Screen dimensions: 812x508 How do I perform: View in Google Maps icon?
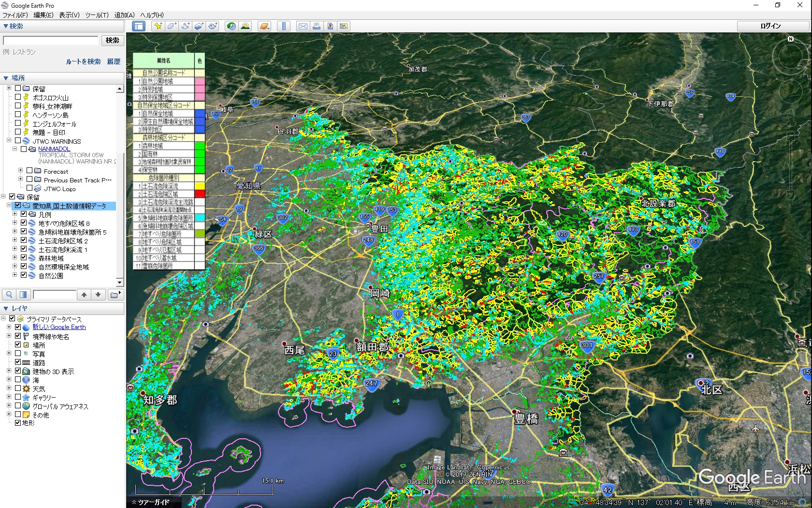[344, 26]
